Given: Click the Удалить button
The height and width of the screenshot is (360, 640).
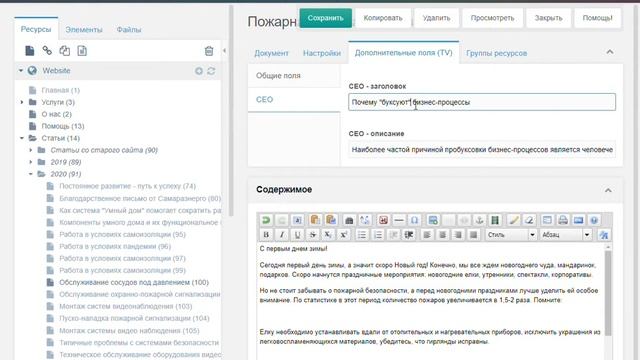Looking at the screenshot, I should 436,18.
